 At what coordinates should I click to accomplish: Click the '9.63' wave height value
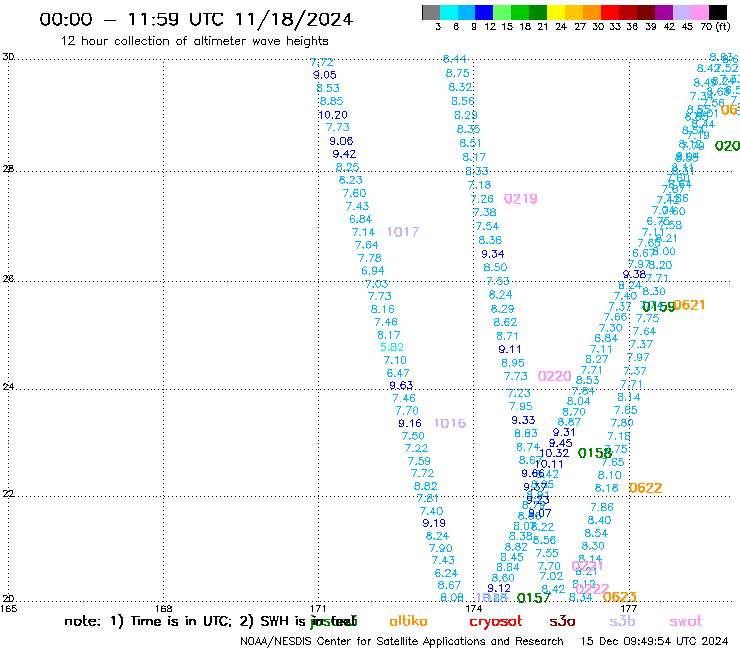401,385
